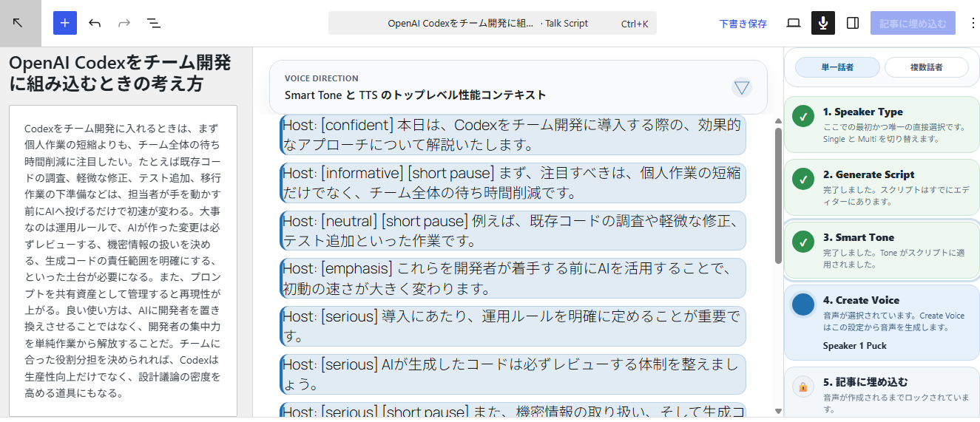Open the 3. Smart Tone step card
980x422 pixels.
[x=882, y=250]
